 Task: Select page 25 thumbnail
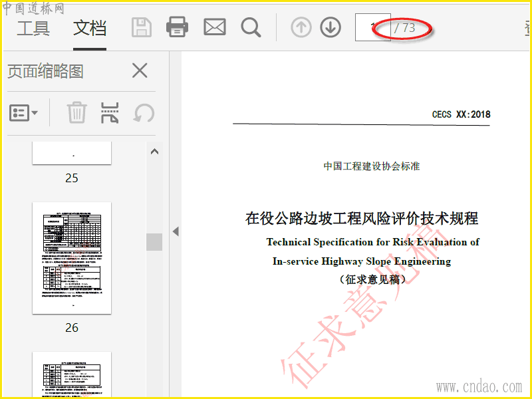pos(72,153)
